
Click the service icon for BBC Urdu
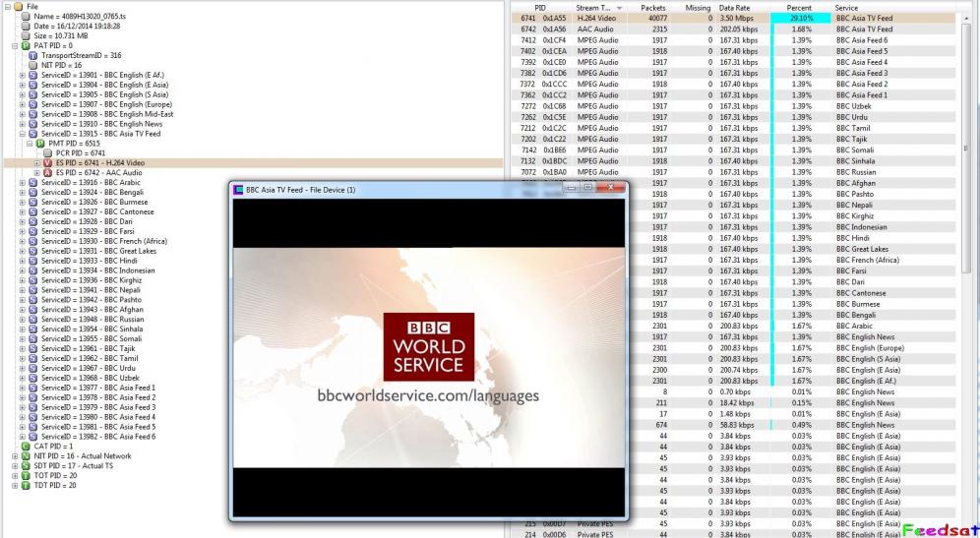click(x=33, y=368)
